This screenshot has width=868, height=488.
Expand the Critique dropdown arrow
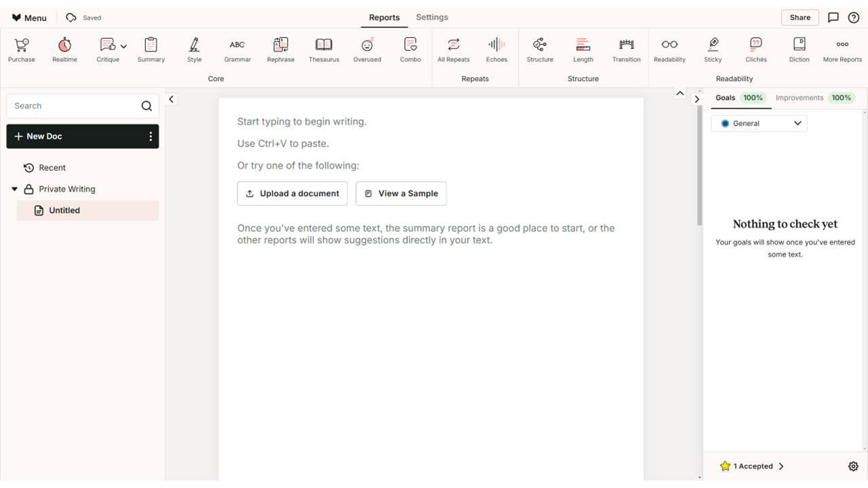(x=123, y=47)
